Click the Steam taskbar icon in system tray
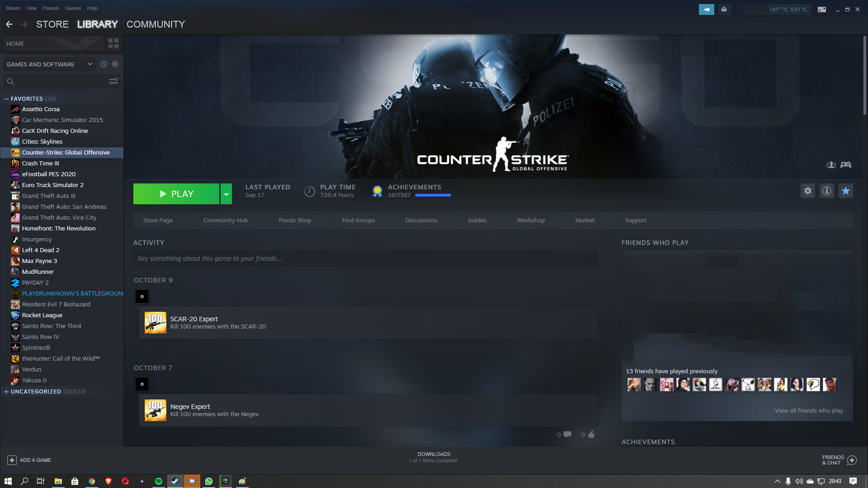The image size is (868, 488). click(x=175, y=481)
